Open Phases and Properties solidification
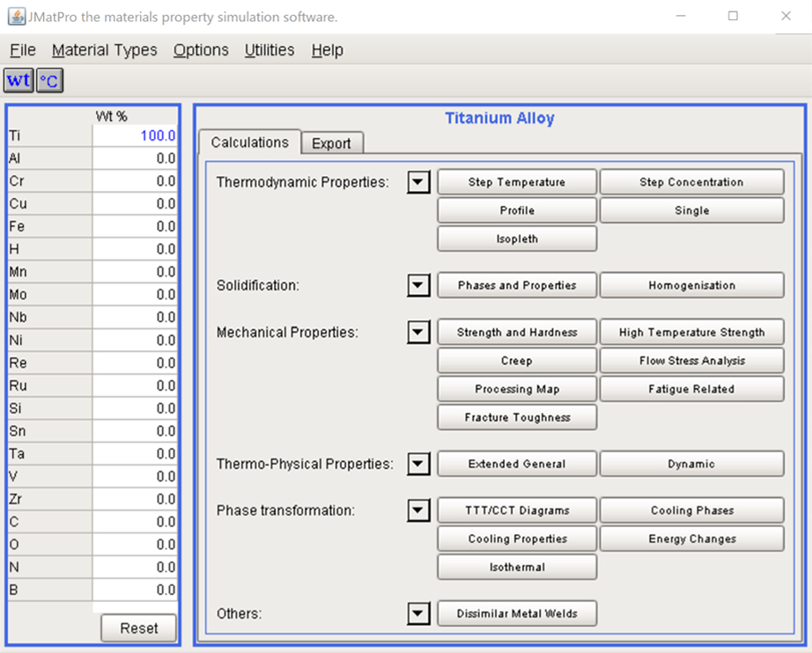 [x=517, y=285]
